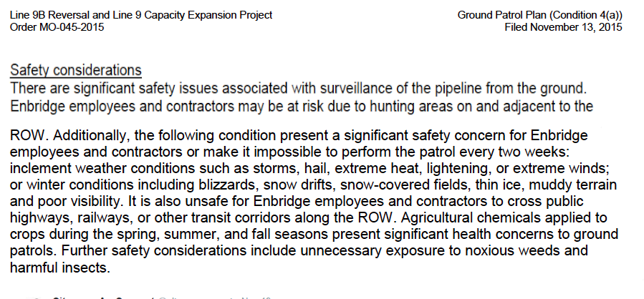Click "Ground Patrol Plan (Condition 4(a))" header
Viewport: 644px width, 299px height.
[539, 16]
